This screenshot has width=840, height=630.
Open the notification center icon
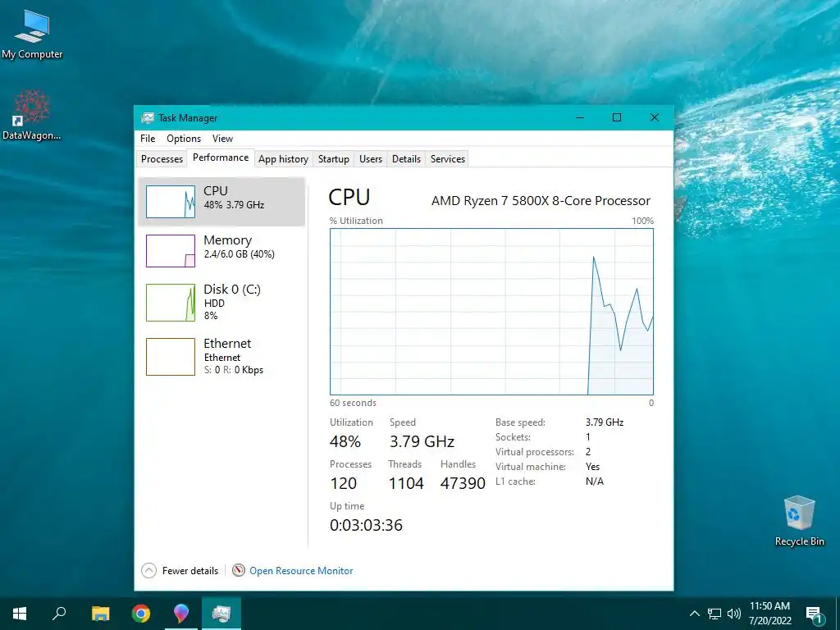815,614
